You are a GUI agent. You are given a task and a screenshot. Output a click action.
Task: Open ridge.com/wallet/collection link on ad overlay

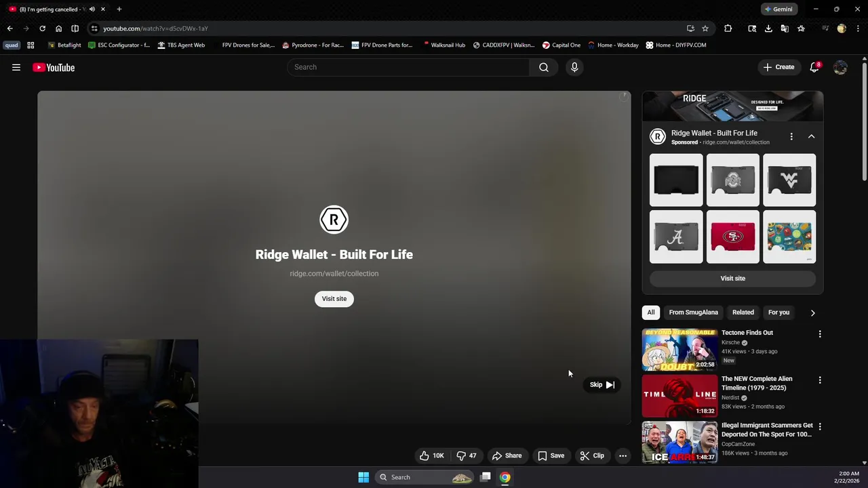pyautogui.click(x=334, y=273)
